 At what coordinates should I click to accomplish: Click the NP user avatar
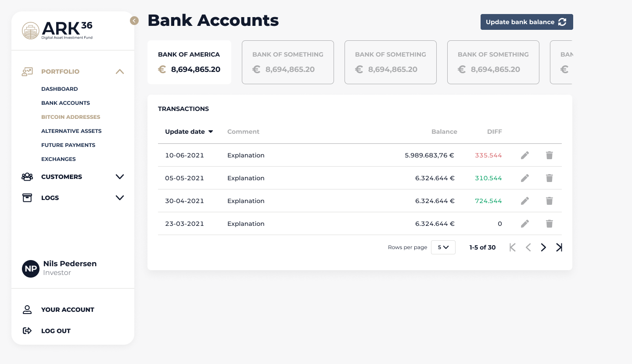click(31, 268)
